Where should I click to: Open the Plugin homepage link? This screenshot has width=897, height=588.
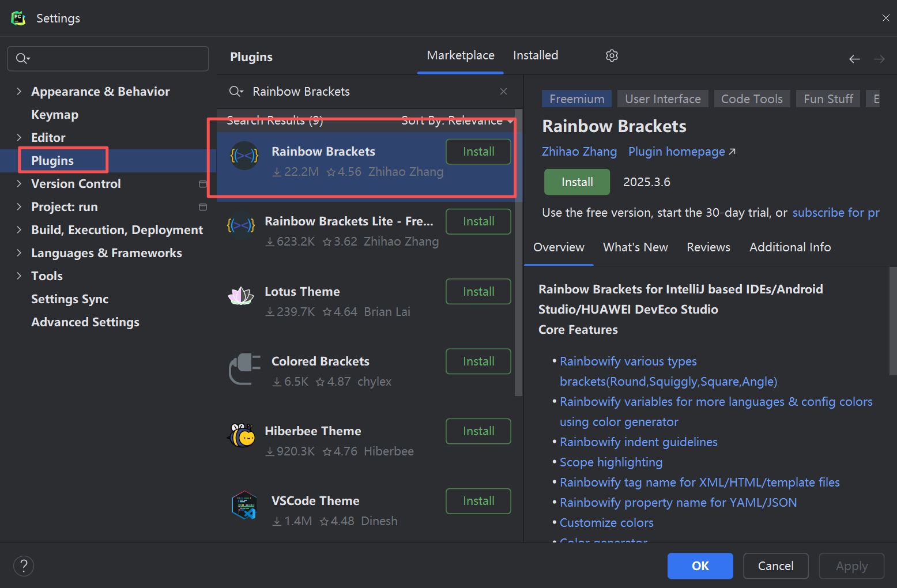coord(681,152)
